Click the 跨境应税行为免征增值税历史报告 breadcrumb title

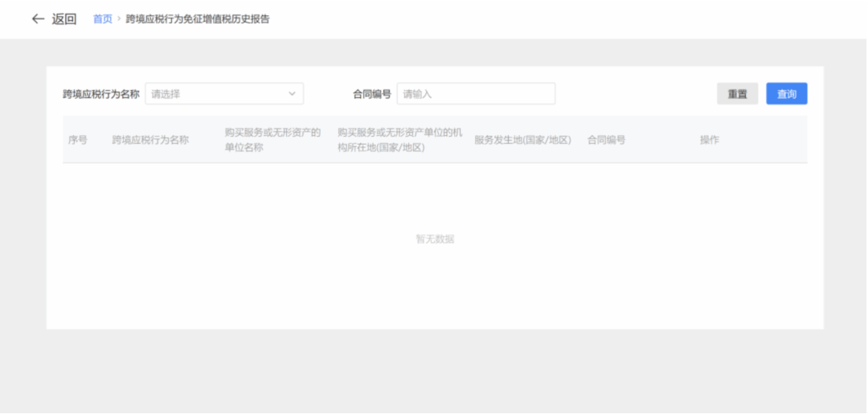198,19
